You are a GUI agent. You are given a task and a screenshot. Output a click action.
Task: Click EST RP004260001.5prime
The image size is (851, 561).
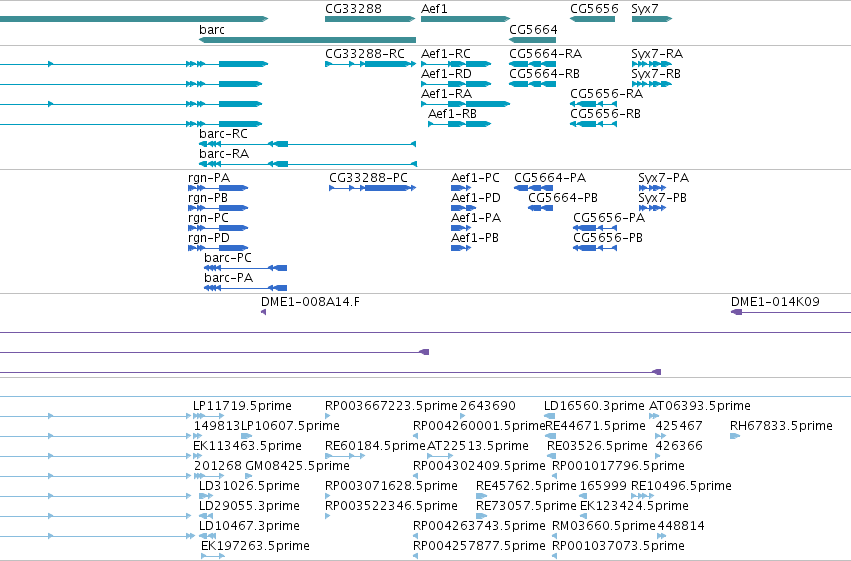click(416, 437)
